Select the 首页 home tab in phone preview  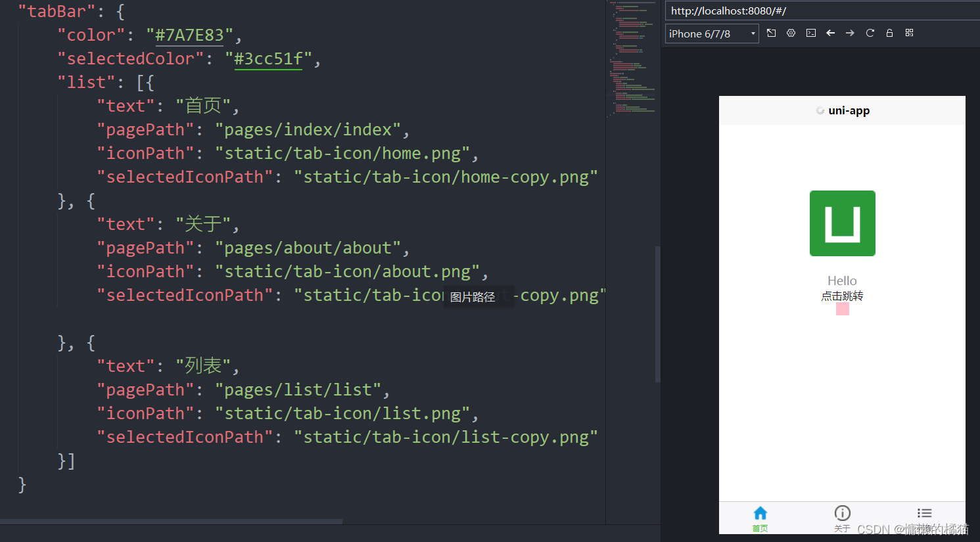point(760,518)
